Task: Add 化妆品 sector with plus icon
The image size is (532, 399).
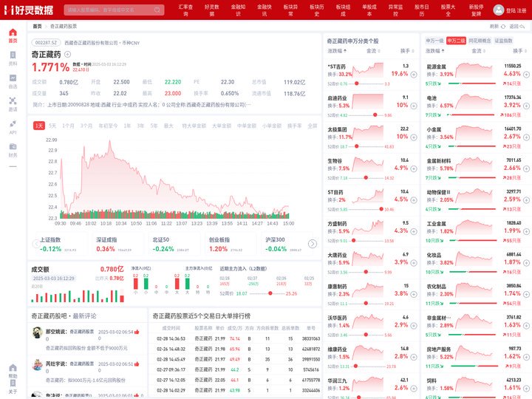Action: [x=526, y=263]
